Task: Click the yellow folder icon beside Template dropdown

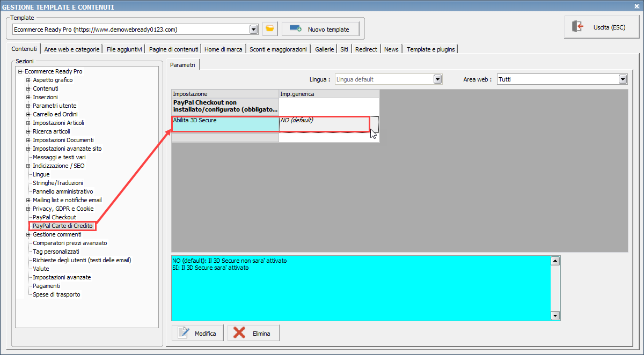Action: [270, 29]
